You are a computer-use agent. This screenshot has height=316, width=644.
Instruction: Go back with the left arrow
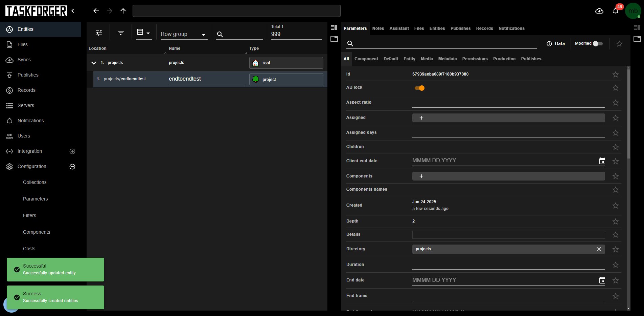(96, 11)
